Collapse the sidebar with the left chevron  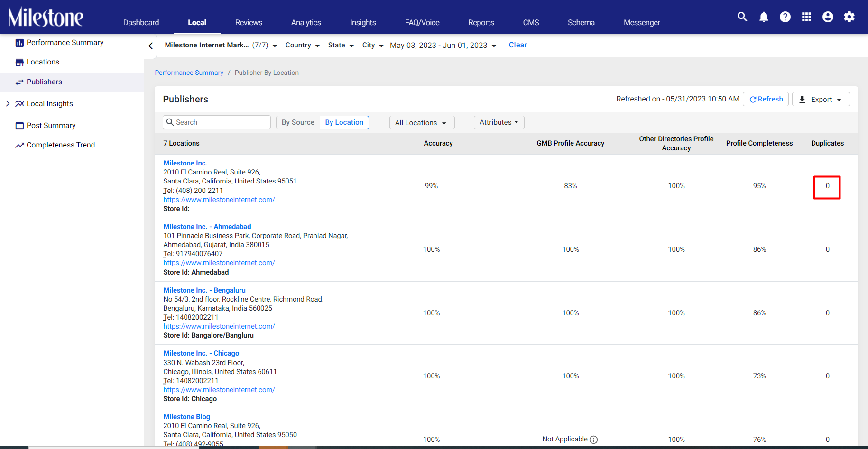point(150,46)
